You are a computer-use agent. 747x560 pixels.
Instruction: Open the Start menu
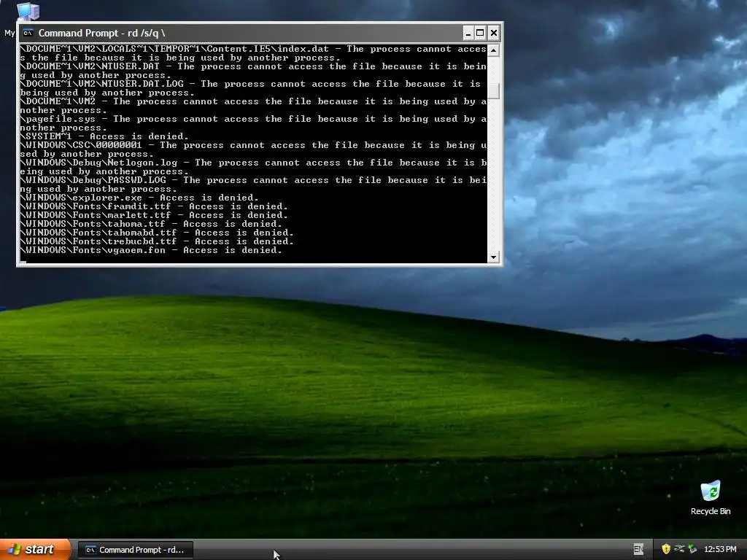click(34, 549)
